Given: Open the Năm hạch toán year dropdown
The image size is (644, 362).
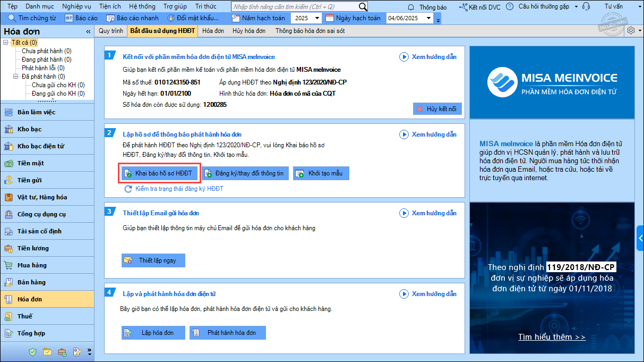Looking at the screenshot, I should point(317,18).
